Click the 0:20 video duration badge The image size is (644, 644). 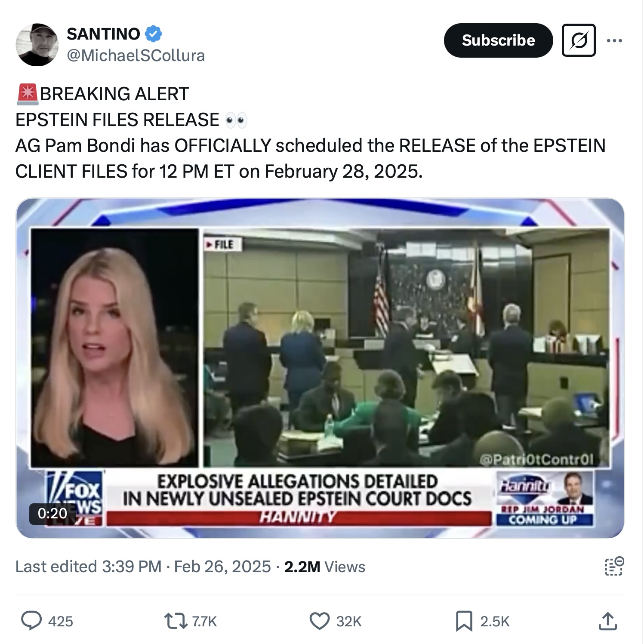coord(52,513)
